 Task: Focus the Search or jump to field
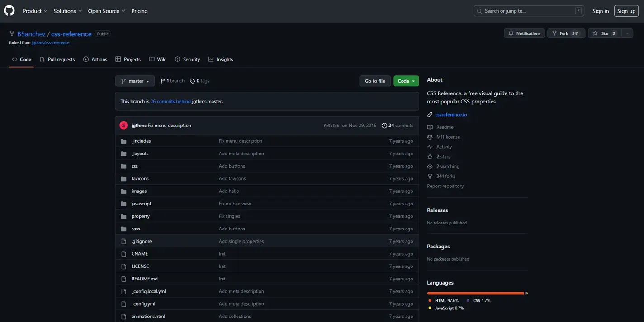[529, 11]
